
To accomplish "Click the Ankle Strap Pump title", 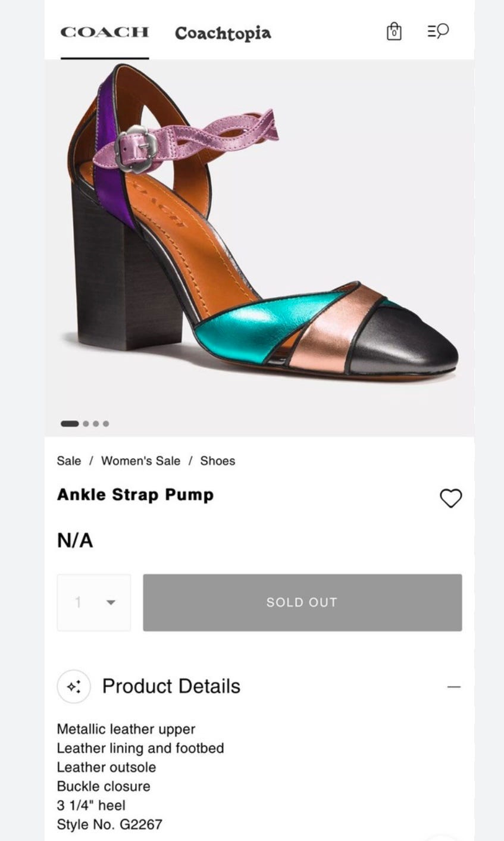I will coord(135,495).
